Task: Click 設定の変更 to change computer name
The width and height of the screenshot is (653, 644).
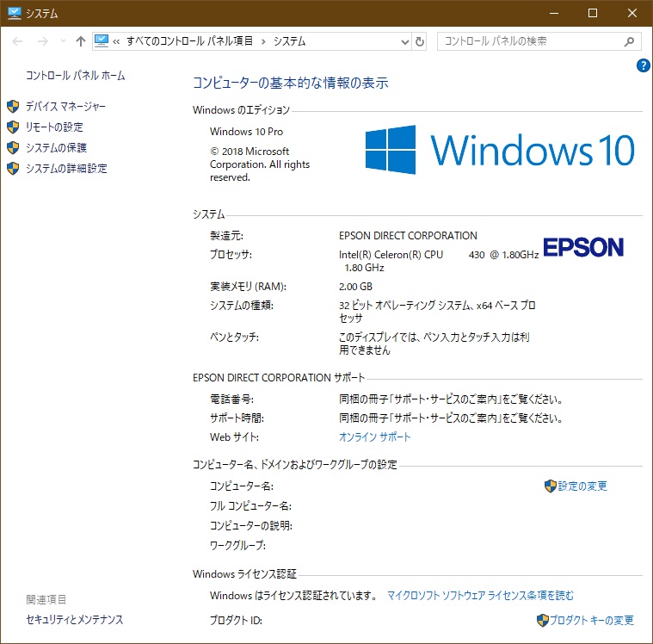Action: pyautogui.click(x=582, y=486)
